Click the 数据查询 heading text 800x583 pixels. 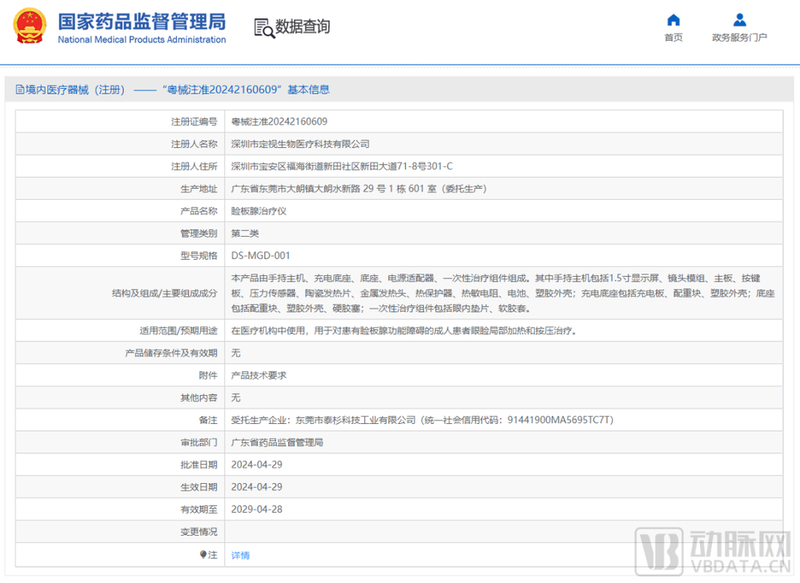pyautogui.click(x=303, y=27)
